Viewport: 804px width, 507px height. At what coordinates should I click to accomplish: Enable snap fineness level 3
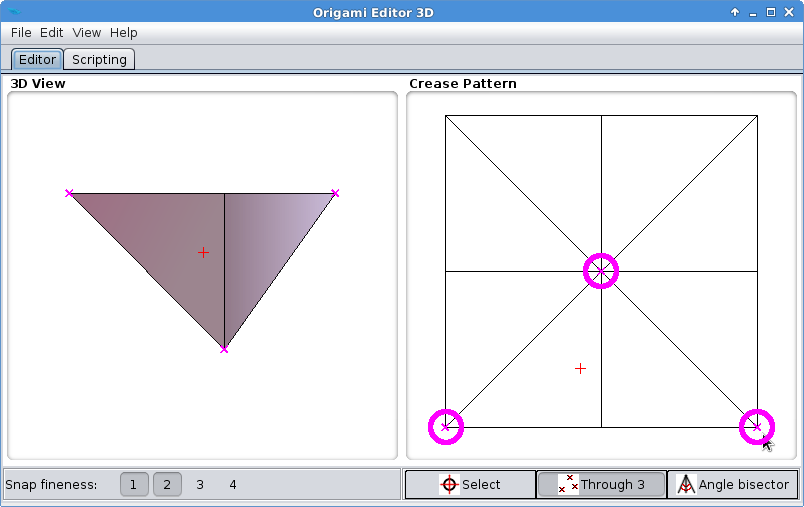200,485
